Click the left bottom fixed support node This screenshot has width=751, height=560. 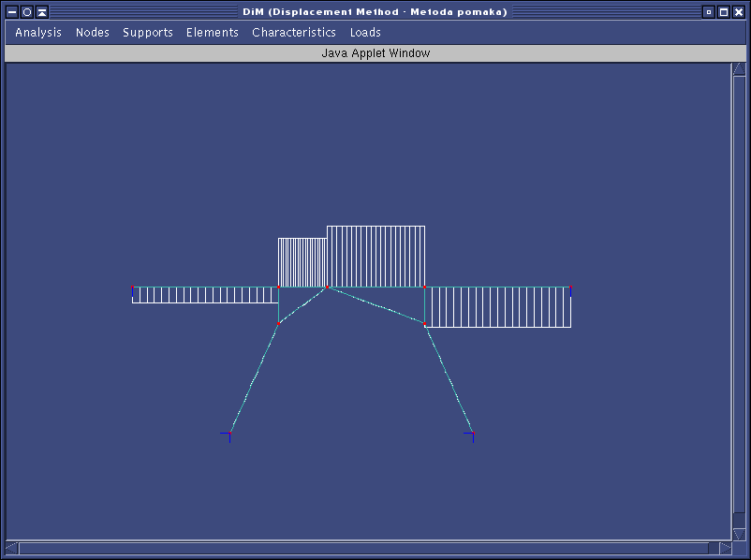(230, 434)
